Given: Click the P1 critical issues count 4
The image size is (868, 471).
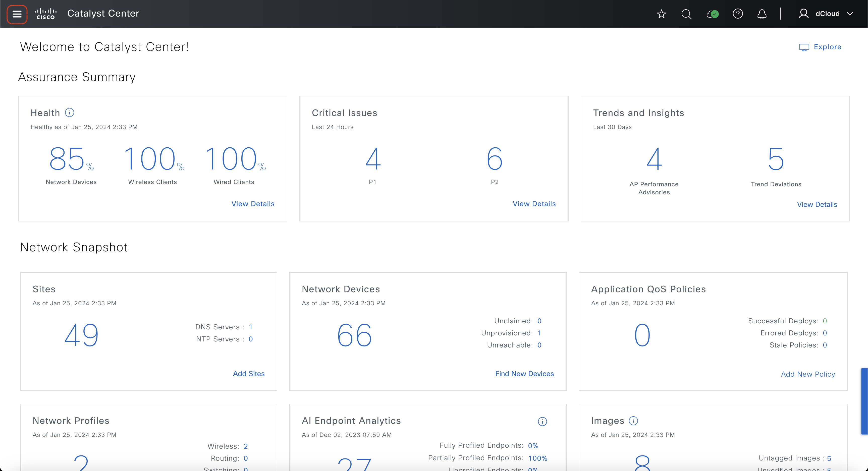Looking at the screenshot, I should 373,159.
